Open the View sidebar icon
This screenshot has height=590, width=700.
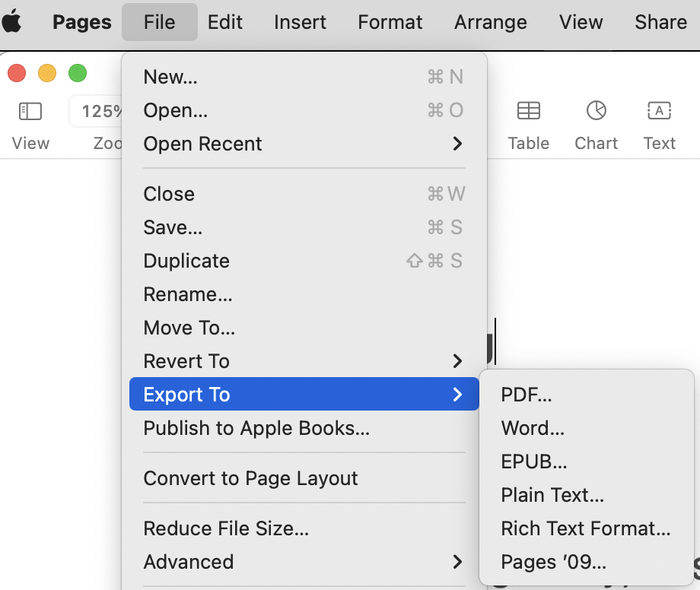pos(30,112)
